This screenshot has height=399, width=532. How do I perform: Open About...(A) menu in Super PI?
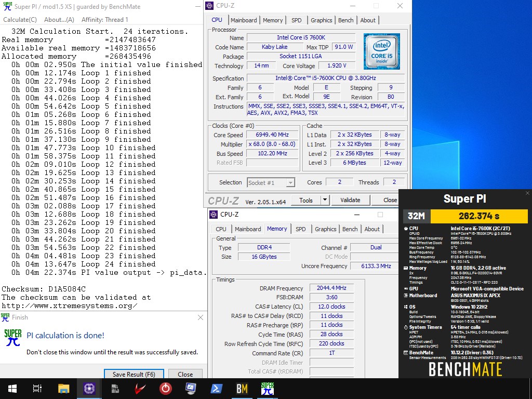click(x=59, y=20)
